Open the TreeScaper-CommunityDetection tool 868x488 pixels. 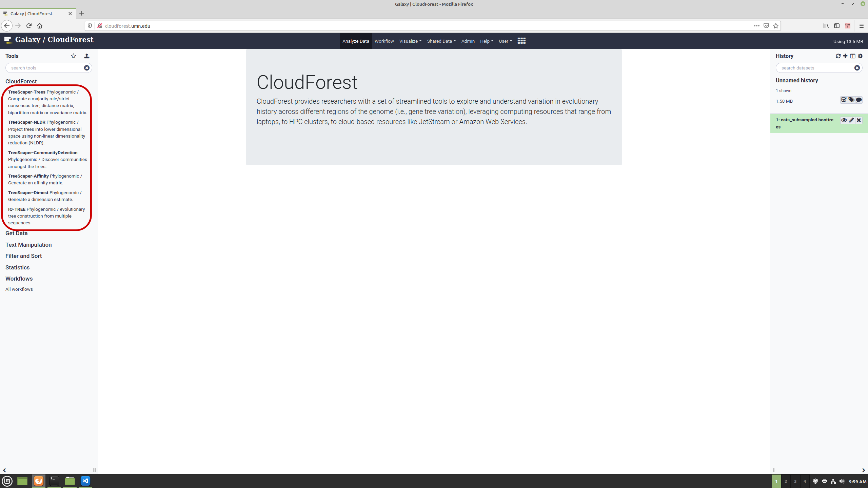click(x=43, y=153)
